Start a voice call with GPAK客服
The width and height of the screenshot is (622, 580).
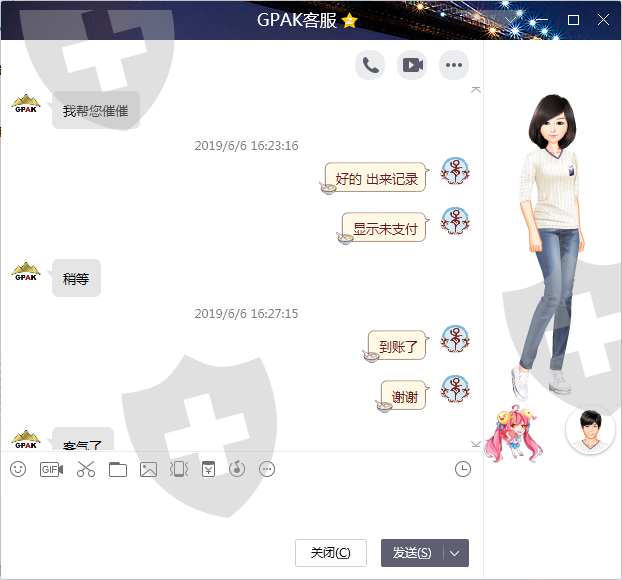[370, 65]
